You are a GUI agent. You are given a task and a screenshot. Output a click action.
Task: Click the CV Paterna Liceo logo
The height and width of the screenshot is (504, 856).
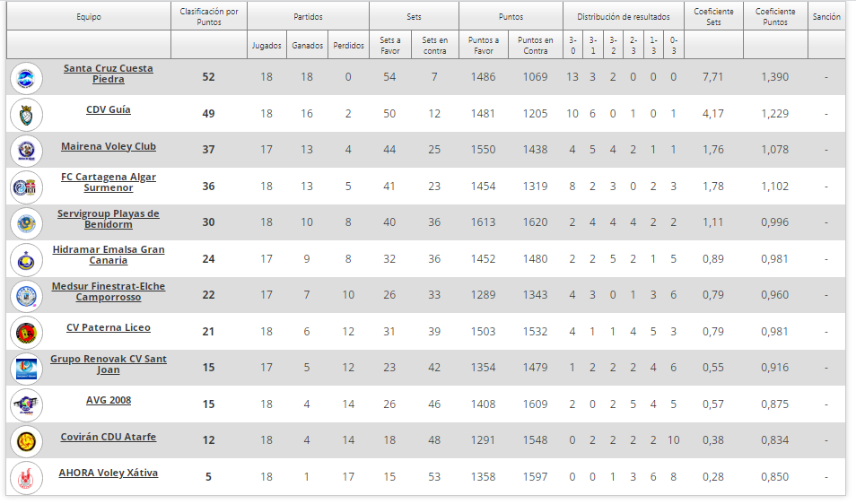(26, 333)
